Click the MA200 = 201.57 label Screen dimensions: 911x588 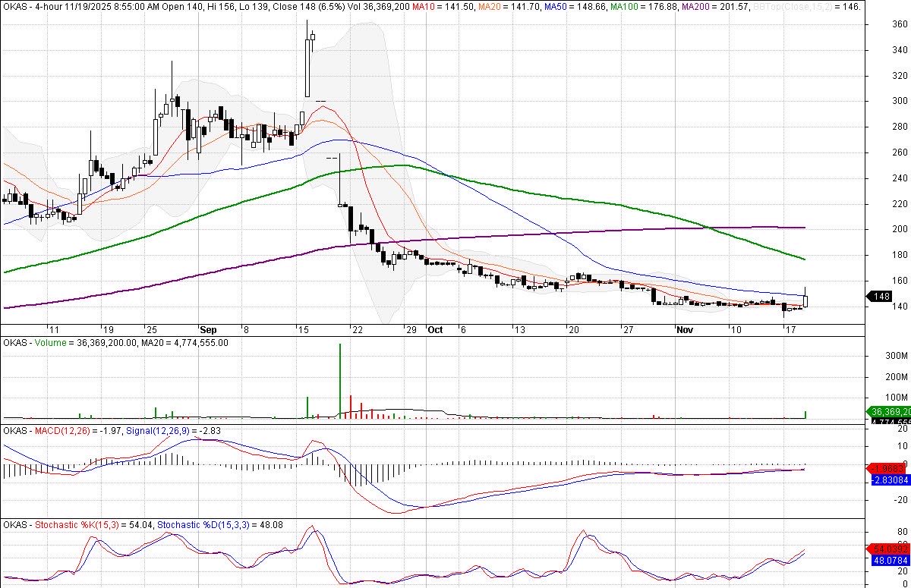coord(717,5)
